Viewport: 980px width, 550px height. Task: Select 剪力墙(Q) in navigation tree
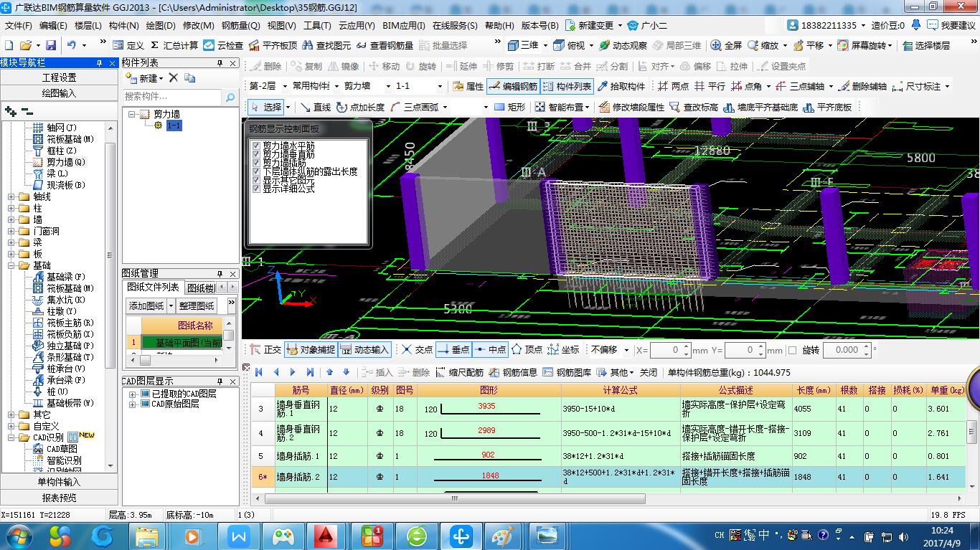pos(65,162)
